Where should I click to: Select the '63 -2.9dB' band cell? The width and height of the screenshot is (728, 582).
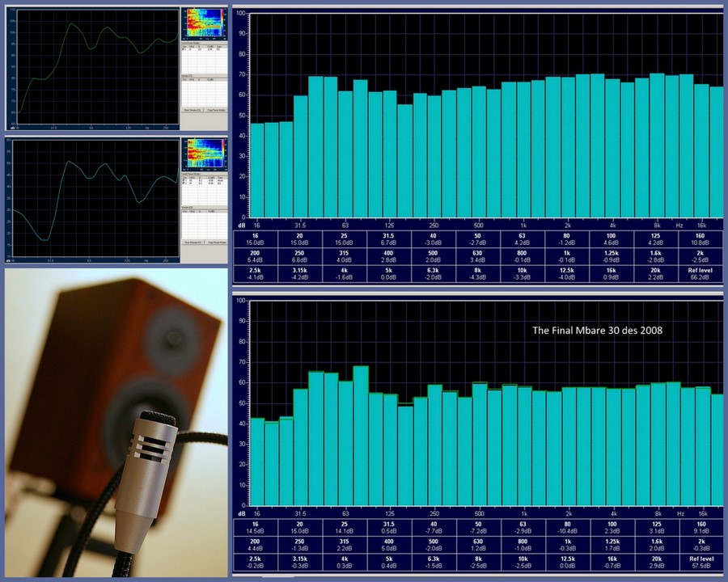523,528
